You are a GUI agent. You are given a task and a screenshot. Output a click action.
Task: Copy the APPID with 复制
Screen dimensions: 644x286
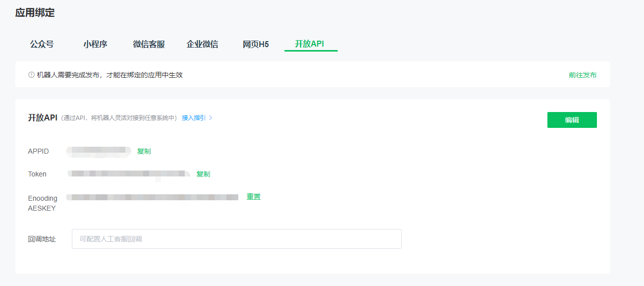144,151
